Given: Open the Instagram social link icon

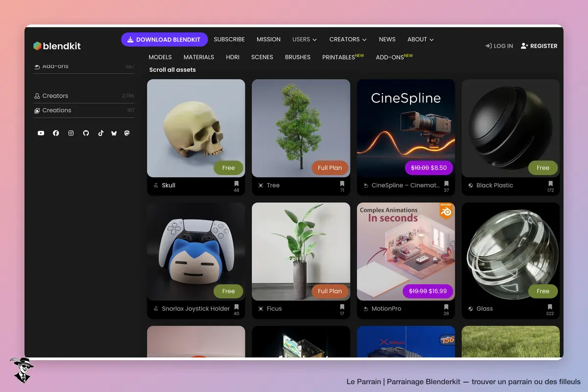Looking at the screenshot, I should tap(71, 133).
